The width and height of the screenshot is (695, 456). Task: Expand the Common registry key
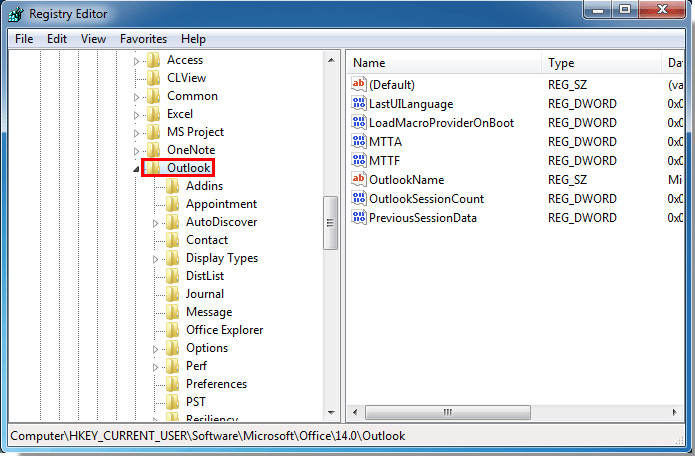137,97
